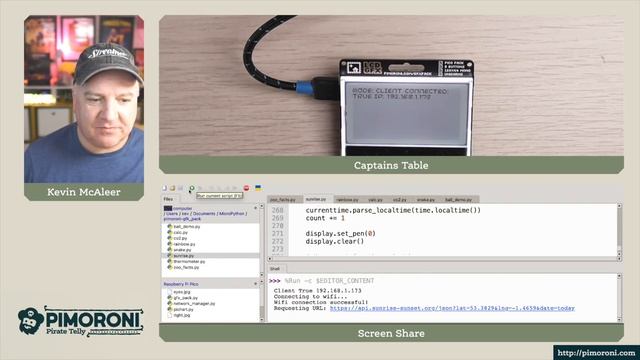
Task: Click the Debug current script icon
Action: [x=200, y=188]
